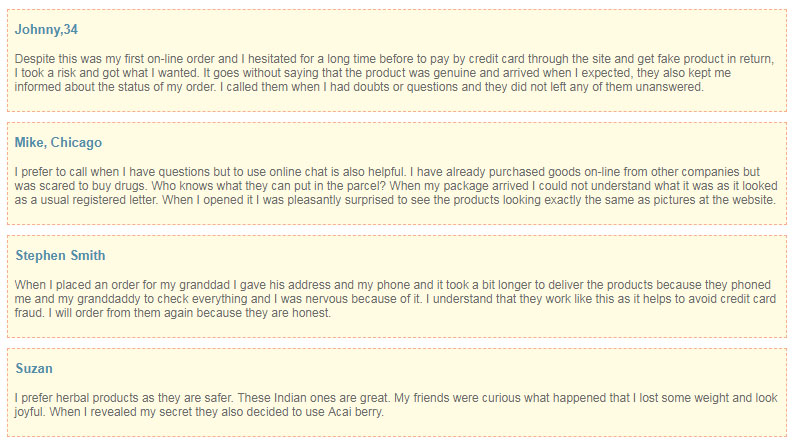Screen dimensions: 795x444
Task: Click Stephen Smith's review about granddad order
Action: (x=395, y=299)
